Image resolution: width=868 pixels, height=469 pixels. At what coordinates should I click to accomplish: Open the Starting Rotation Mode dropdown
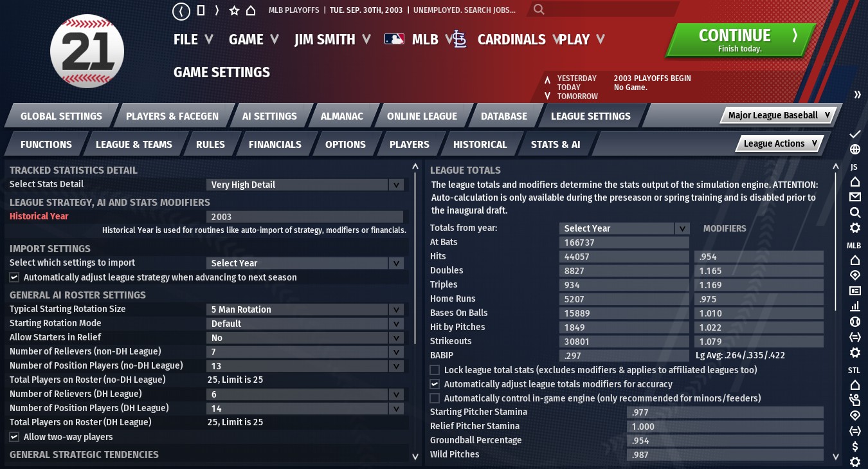pyautogui.click(x=305, y=324)
